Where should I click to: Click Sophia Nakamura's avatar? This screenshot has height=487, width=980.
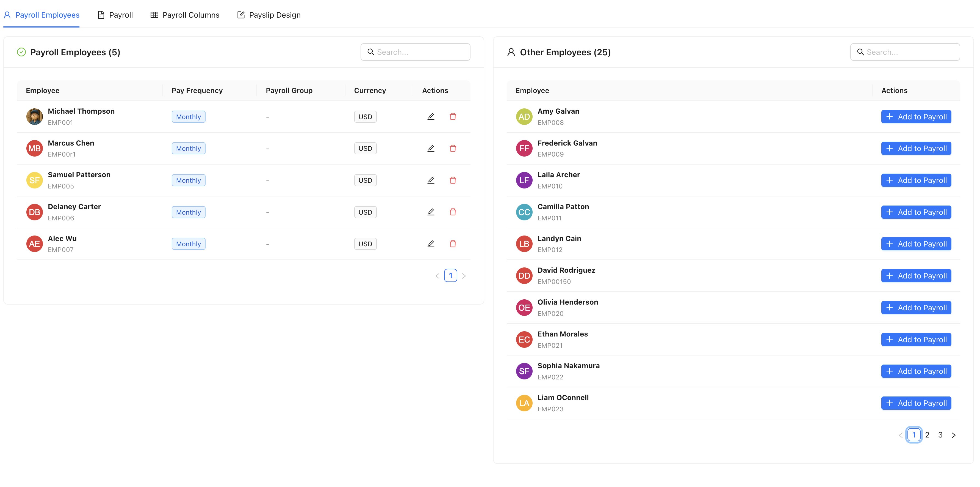(524, 371)
